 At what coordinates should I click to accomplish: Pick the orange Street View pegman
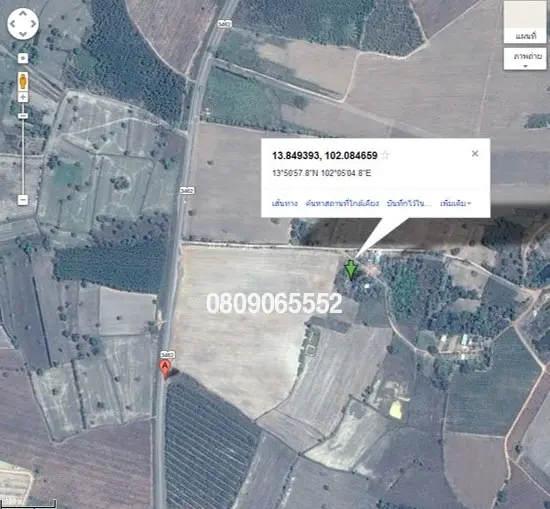(x=23, y=81)
